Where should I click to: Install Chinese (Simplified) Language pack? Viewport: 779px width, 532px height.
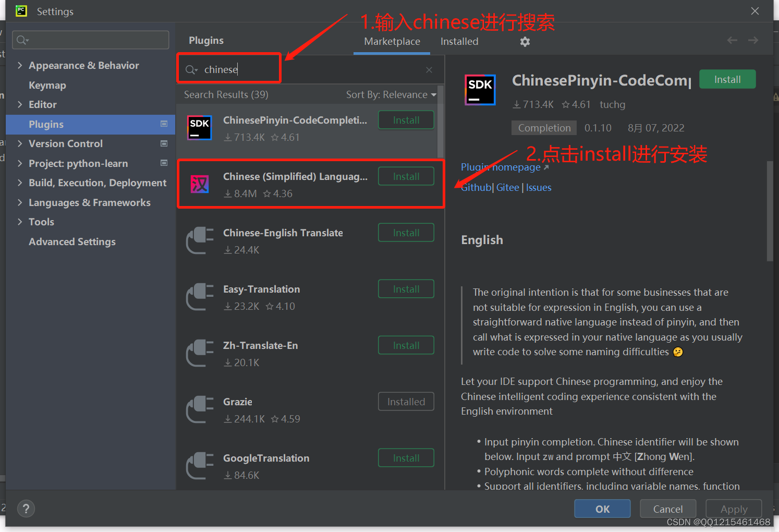[406, 176]
